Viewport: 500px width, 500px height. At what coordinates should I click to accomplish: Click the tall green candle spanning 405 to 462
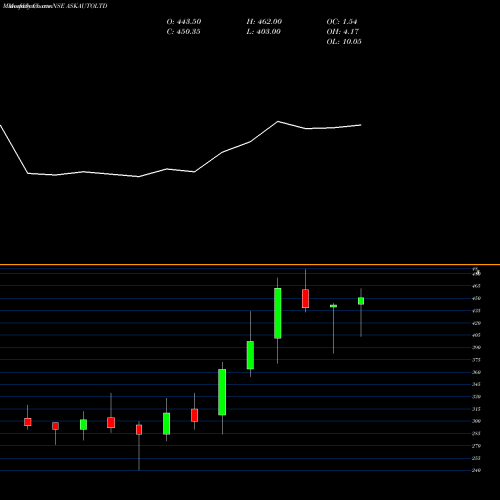coord(278,313)
